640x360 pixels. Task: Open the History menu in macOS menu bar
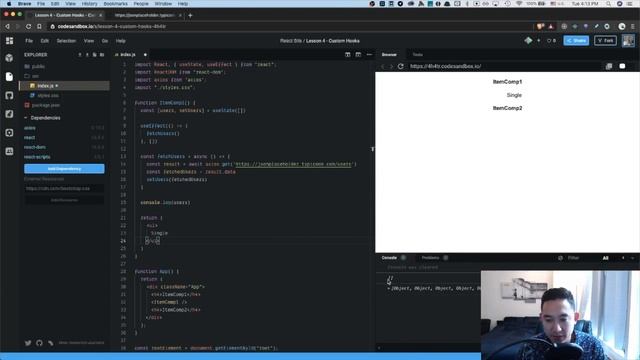point(89,4)
